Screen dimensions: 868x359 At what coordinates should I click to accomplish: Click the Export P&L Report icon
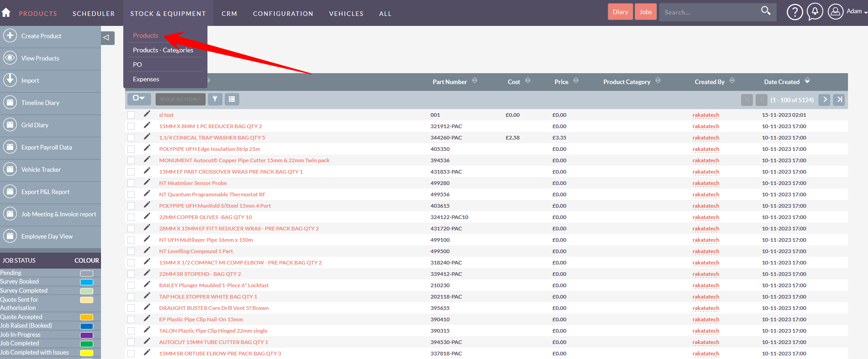click(x=10, y=192)
